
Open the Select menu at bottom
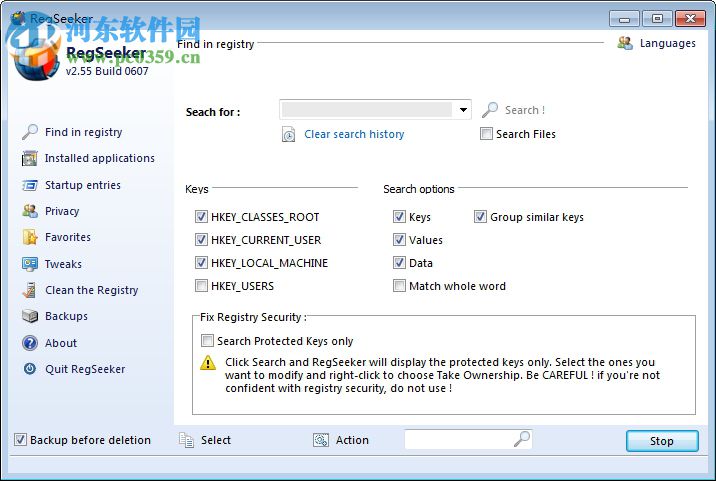[x=205, y=440]
